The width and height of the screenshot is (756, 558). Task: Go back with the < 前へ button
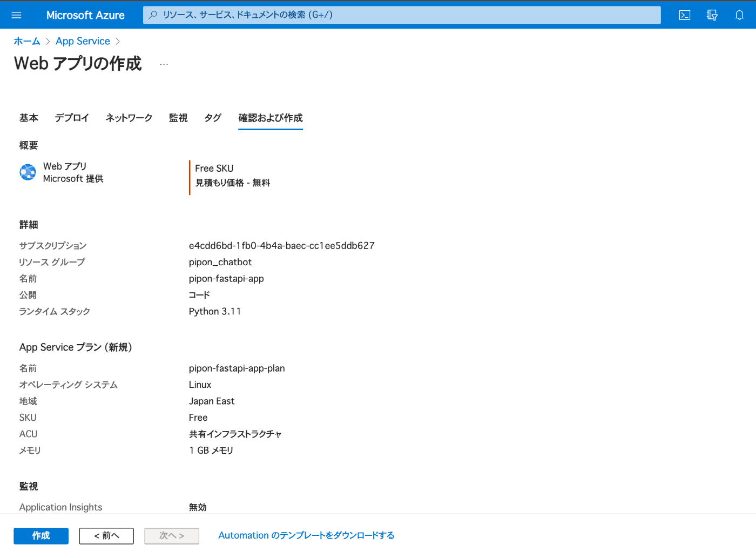(106, 536)
